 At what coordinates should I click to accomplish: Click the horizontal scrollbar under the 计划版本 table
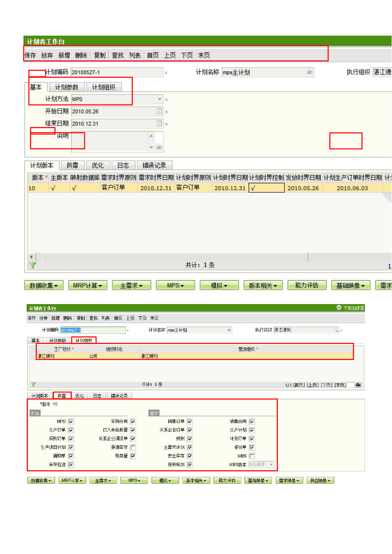175,257
